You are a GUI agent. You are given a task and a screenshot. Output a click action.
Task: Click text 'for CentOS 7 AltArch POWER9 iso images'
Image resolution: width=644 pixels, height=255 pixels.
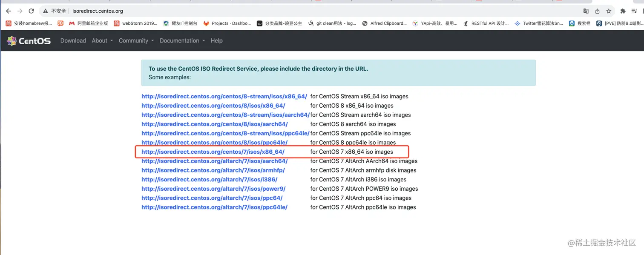point(364,189)
